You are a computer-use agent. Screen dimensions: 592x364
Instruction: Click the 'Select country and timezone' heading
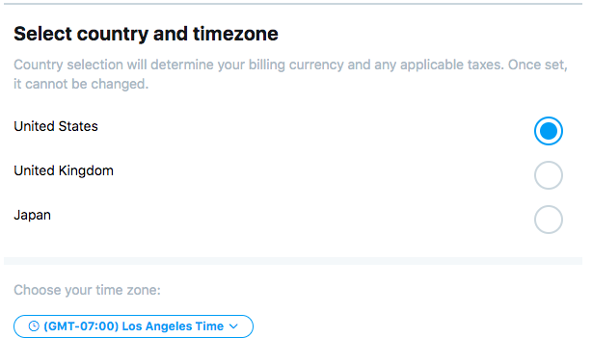(147, 34)
